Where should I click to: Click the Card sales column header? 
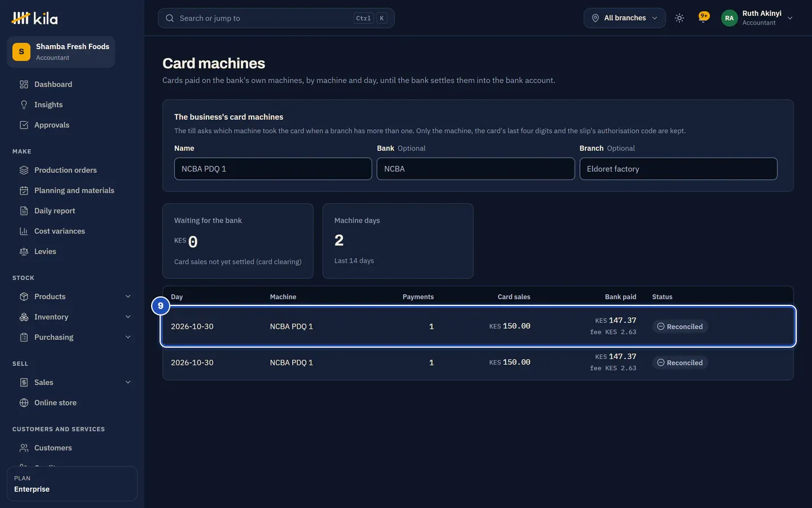[514, 297]
